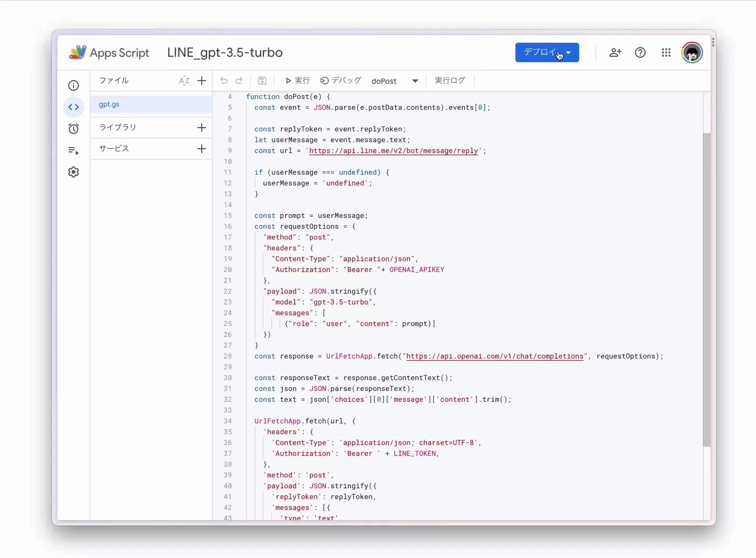The image size is (756, 558).
Task: Add a library with plus icon
Action: click(202, 128)
